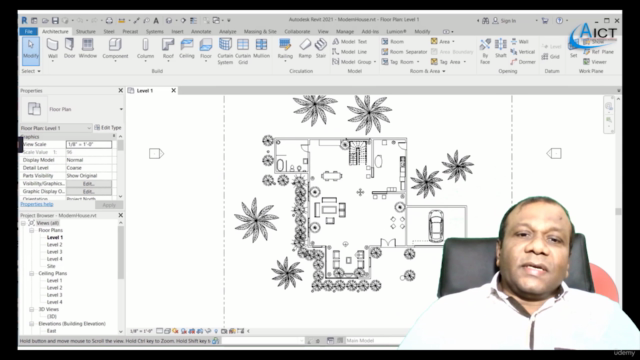The image size is (640, 360).
Task: Collapse the Ceiling Plans tree node
Action: coord(31,273)
